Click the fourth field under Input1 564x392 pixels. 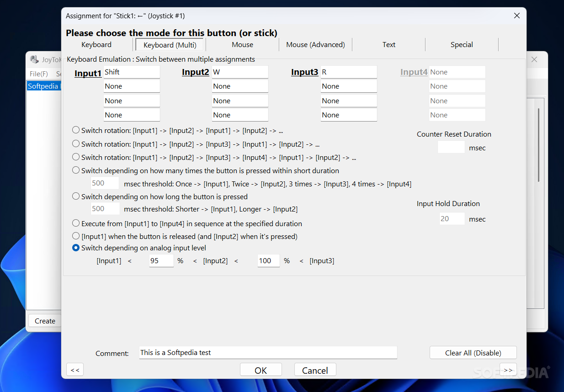132,115
